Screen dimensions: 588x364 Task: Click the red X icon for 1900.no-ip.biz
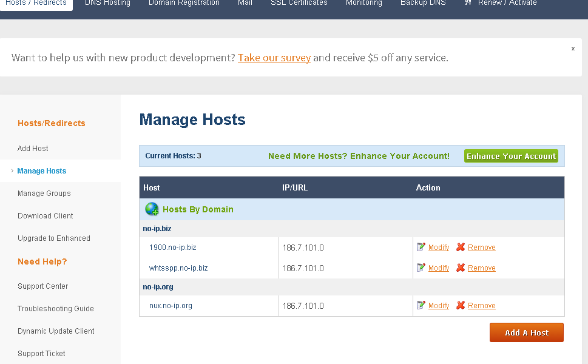(461, 247)
